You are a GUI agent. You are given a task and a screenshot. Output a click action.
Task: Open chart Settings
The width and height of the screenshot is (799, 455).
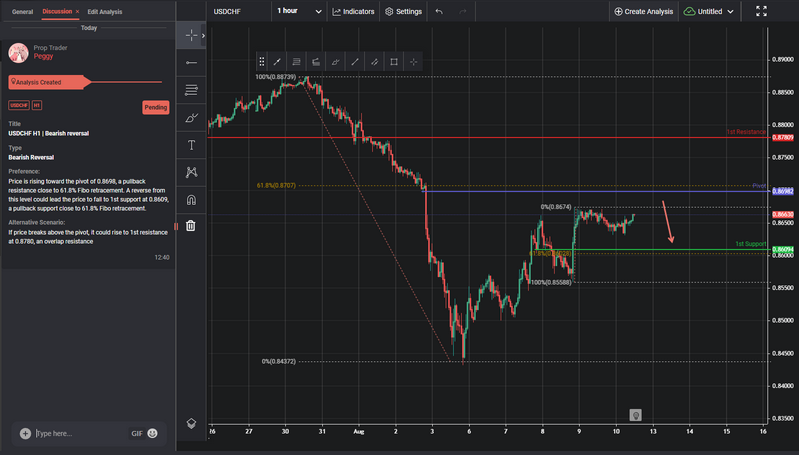coord(404,11)
